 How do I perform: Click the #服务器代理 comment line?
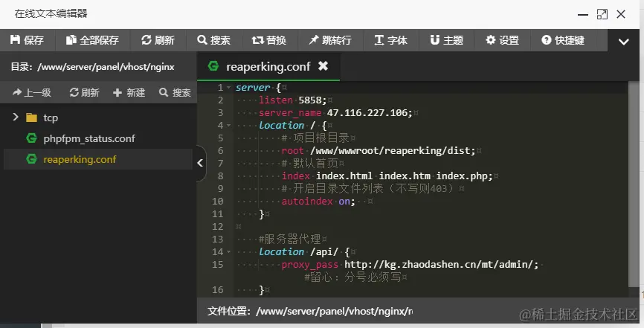click(x=289, y=239)
